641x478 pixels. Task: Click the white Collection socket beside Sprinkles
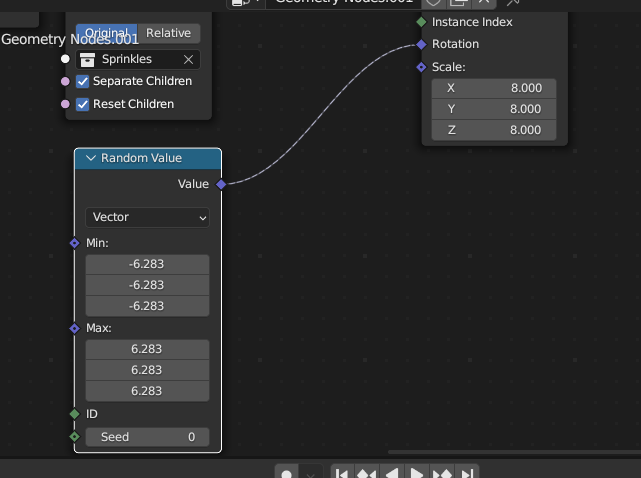pyautogui.click(x=65, y=59)
